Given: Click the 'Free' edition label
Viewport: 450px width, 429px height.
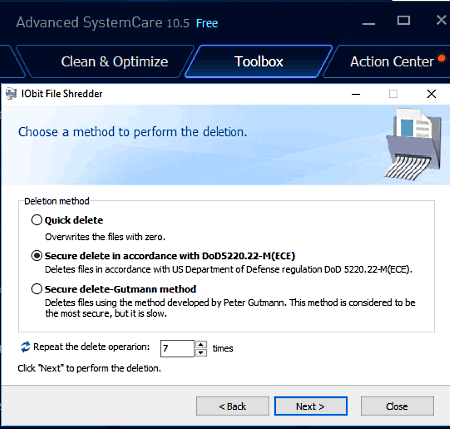Looking at the screenshot, I should (x=207, y=23).
